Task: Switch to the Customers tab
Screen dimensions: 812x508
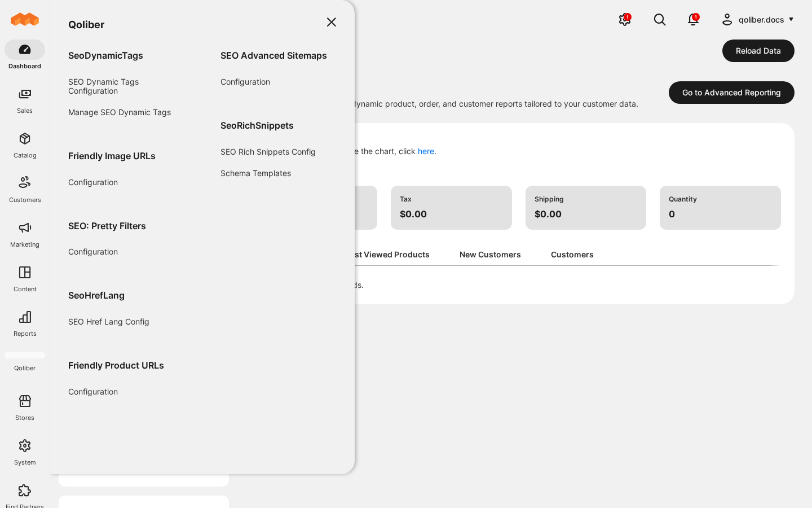Action: coord(572,255)
